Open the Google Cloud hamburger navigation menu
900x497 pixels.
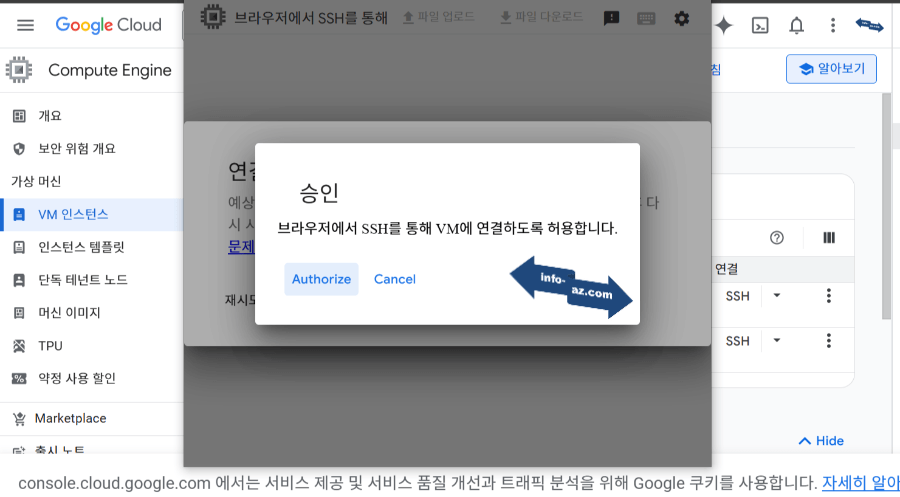click(x=25, y=25)
